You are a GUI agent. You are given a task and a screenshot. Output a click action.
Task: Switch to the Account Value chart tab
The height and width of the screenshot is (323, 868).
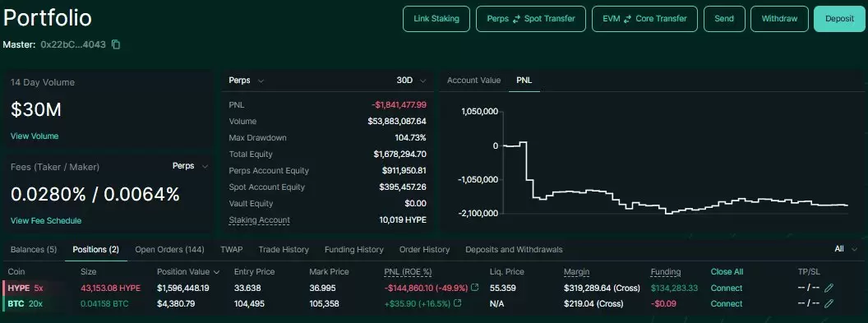(x=473, y=81)
